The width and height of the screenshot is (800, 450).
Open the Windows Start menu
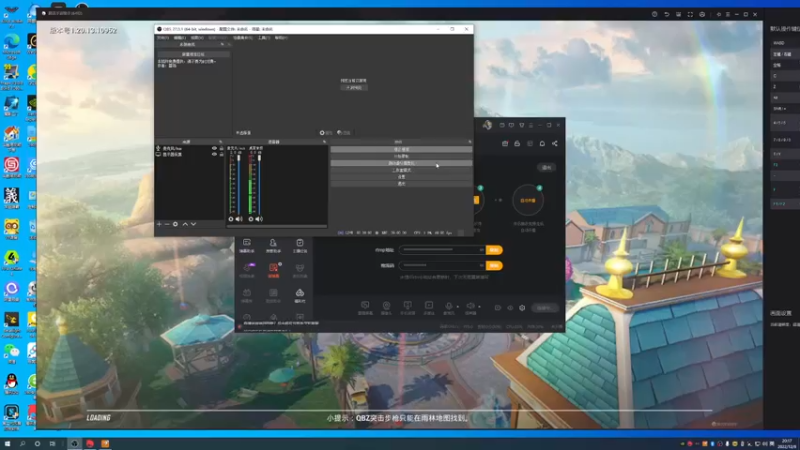(7, 444)
